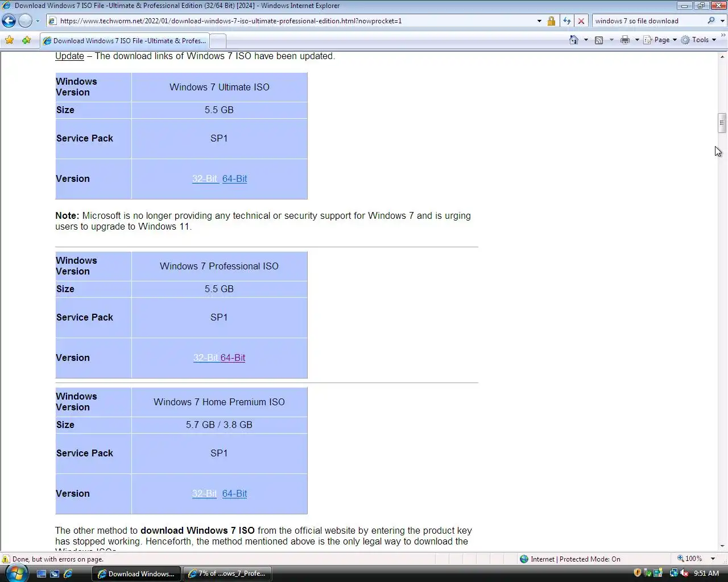Click the zoom level 100% button
Image resolution: width=728 pixels, height=582 pixels.
(689, 559)
